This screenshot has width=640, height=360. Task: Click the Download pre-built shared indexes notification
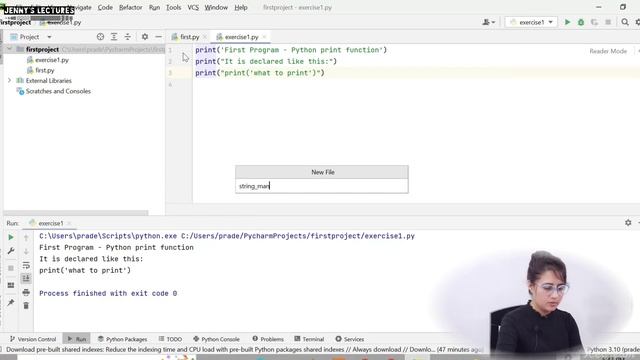click(x=244, y=349)
